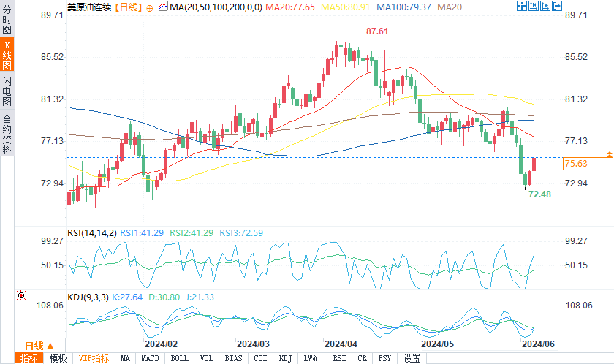Screen dimensions: 614x364
Task: Click the chart shift-left axis icon
Action: [x=534, y=6]
